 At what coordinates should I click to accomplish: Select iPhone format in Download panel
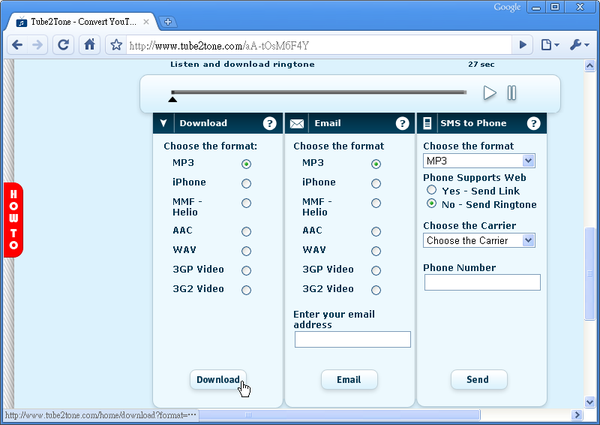(246, 184)
